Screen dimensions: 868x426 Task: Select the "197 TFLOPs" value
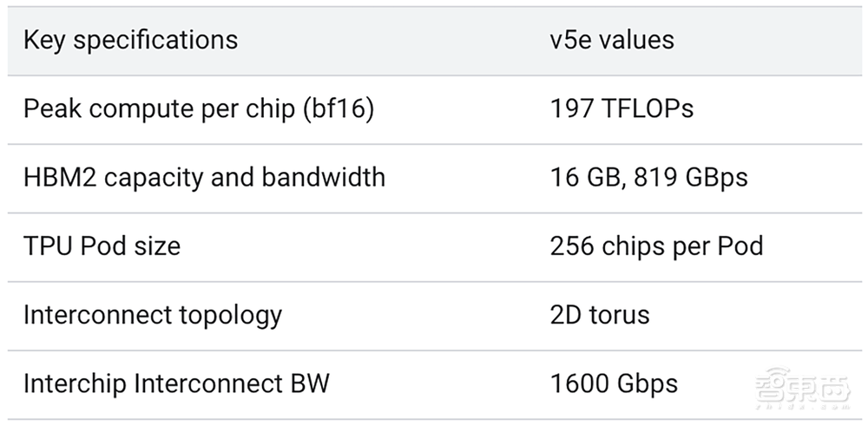click(621, 109)
